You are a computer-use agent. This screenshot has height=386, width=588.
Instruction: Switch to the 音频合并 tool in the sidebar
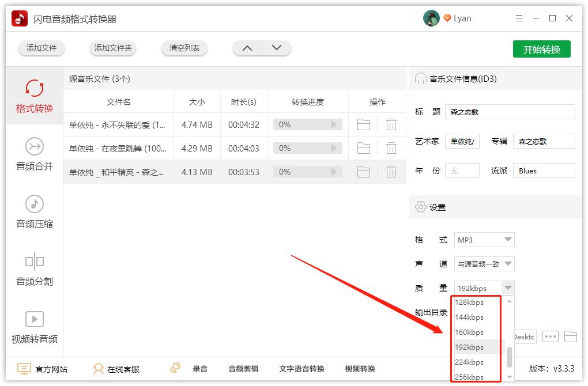point(34,156)
